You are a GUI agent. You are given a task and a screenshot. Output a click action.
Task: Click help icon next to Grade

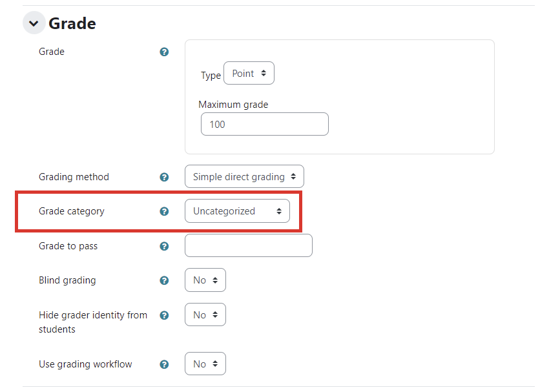164,52
